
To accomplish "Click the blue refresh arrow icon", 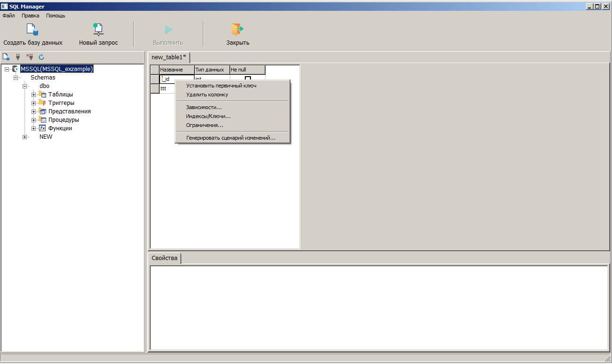I will click(41, 57).
